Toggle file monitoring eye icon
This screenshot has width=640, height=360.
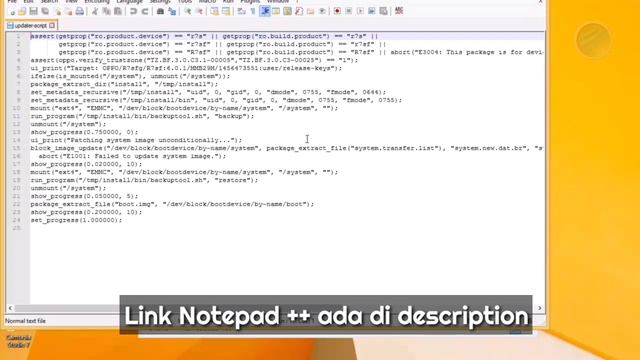tap(322, 11)
